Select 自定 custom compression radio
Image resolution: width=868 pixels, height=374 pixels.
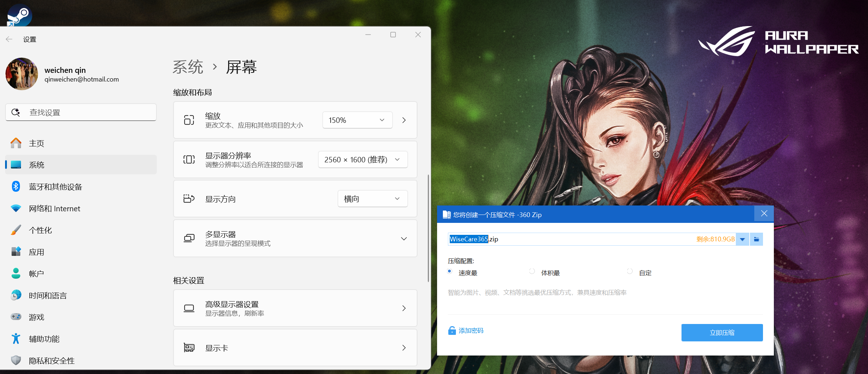(630, 271)
